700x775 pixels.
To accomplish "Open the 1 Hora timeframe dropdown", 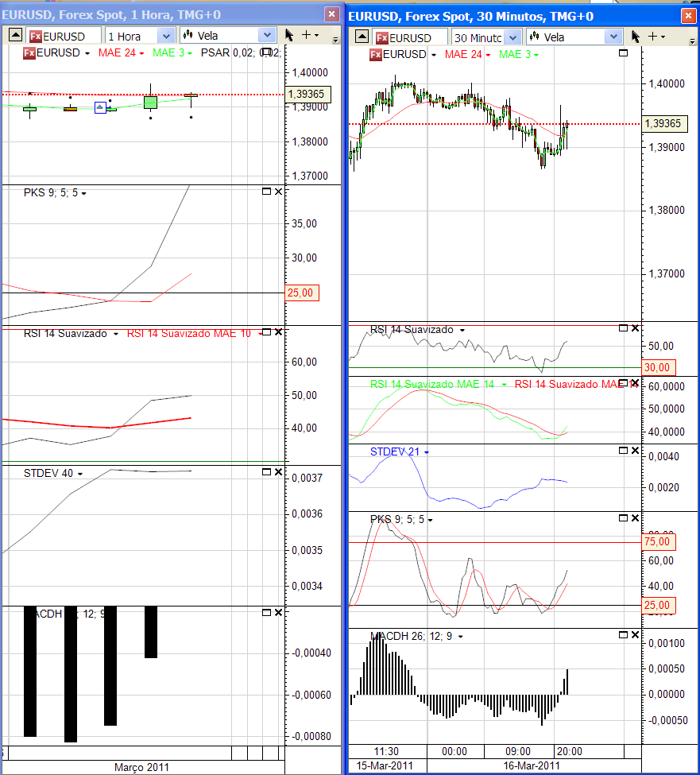I will (167, 36).
